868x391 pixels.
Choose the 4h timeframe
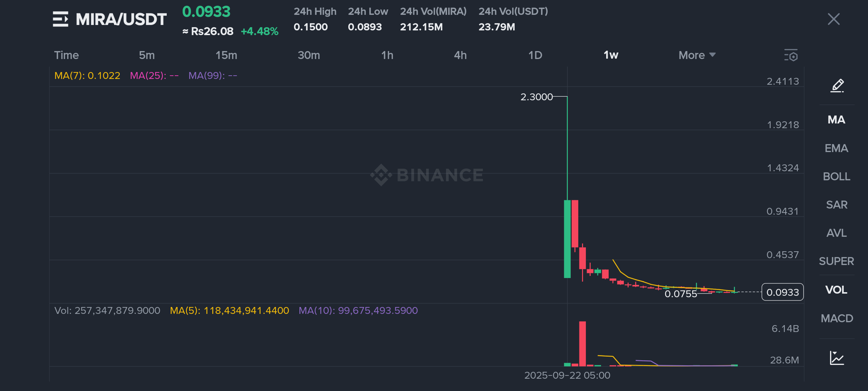pos(460,55)
